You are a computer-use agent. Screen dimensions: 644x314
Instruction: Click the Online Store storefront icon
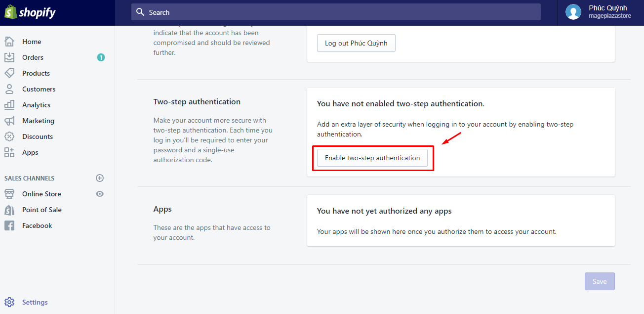pyautogui.click(x=9, y=194)
